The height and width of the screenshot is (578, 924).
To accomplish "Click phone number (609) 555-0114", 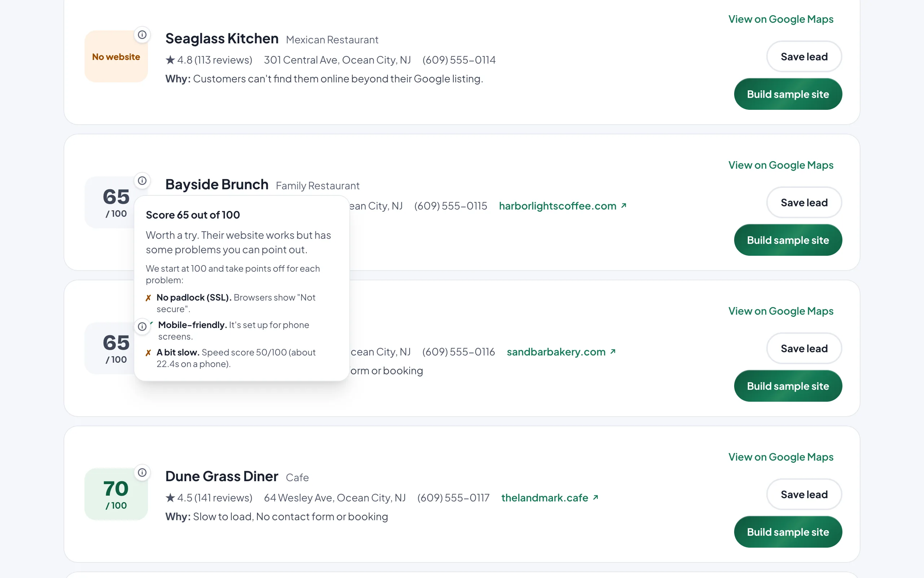I will pyautogui.click(x=459, y=60).
